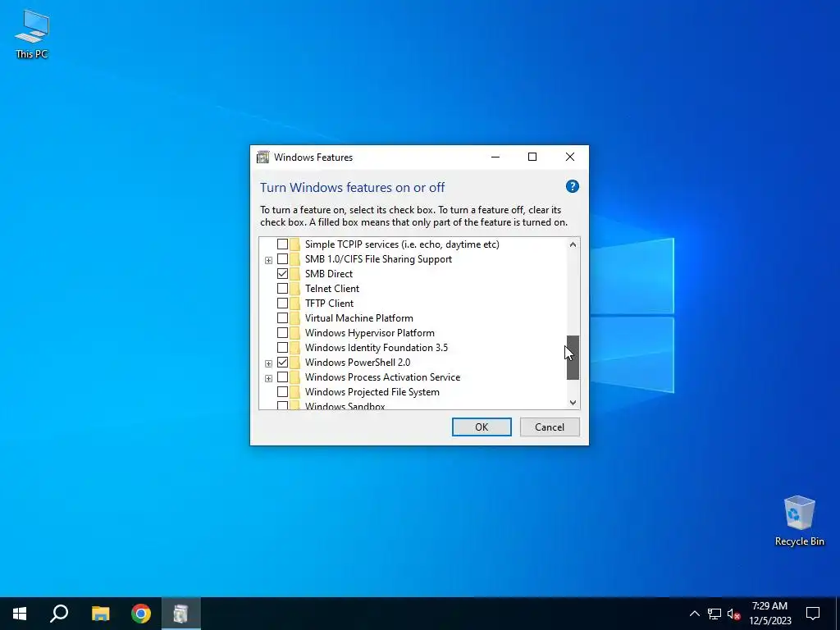
Task: Click the feature list scrollbar thumb
Action: click(573, 358)
